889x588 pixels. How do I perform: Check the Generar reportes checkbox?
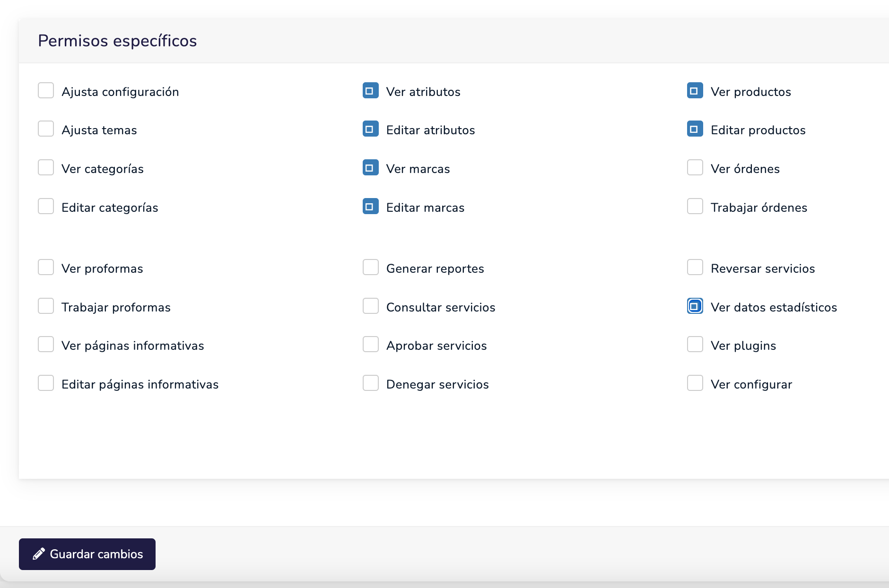(x=371, y=267)
